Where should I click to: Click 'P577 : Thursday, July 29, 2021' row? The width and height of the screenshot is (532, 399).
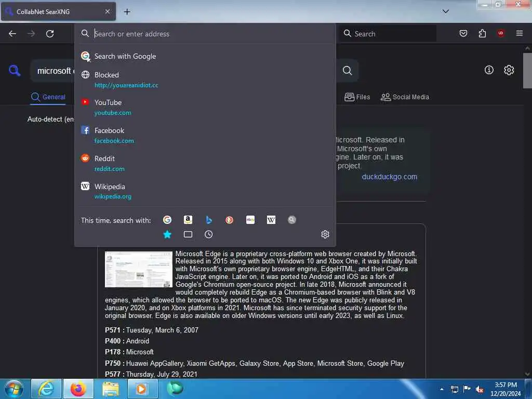(151, 374)
